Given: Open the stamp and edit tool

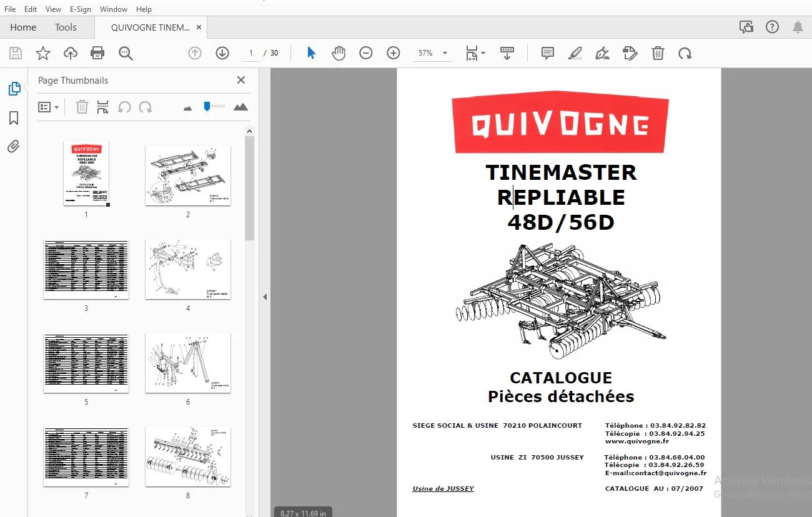Looking at the screenshot, I should 630,54.
